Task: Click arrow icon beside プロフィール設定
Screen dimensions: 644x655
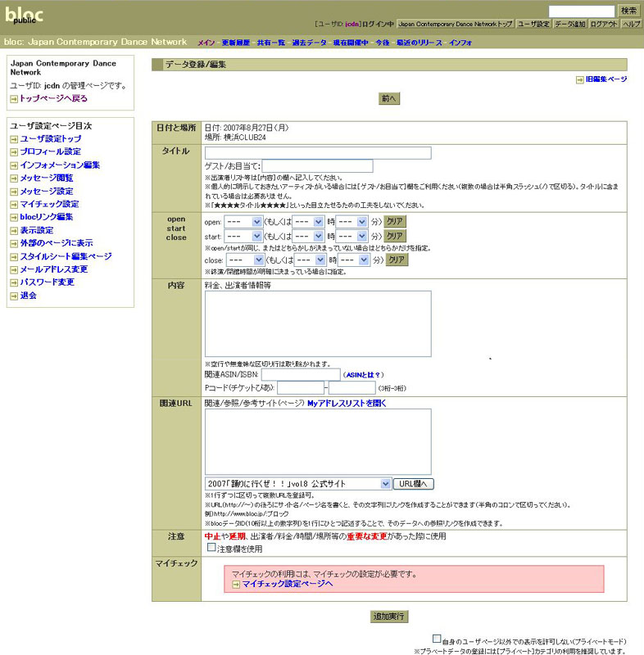Action: point(14,152)
